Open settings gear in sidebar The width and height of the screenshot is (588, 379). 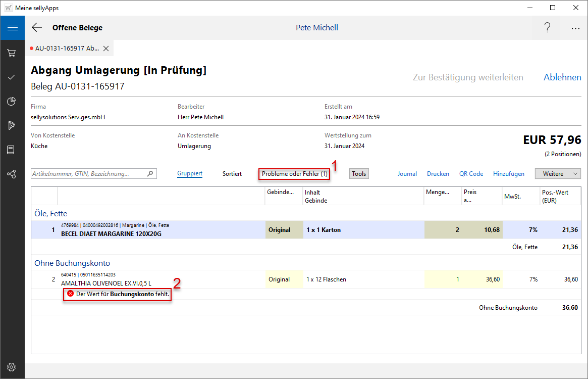pos(12,367)
